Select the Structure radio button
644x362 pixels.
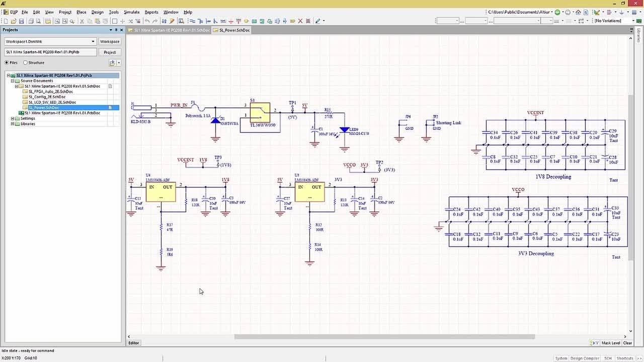tap(25, 63)
